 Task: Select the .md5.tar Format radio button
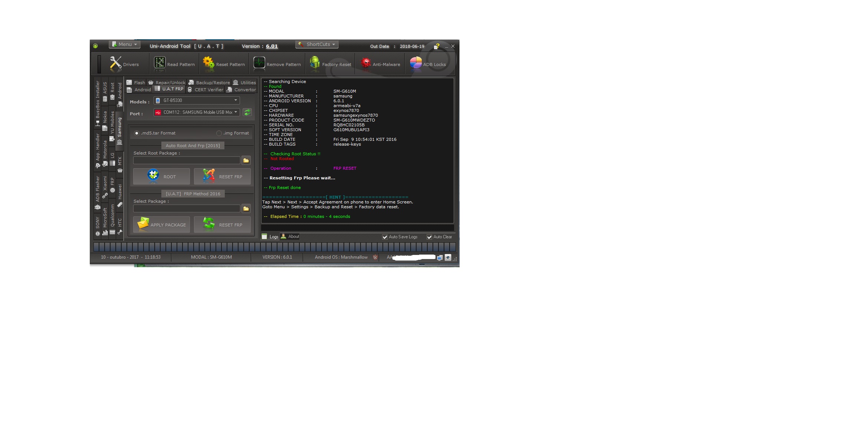coord(137,133)
